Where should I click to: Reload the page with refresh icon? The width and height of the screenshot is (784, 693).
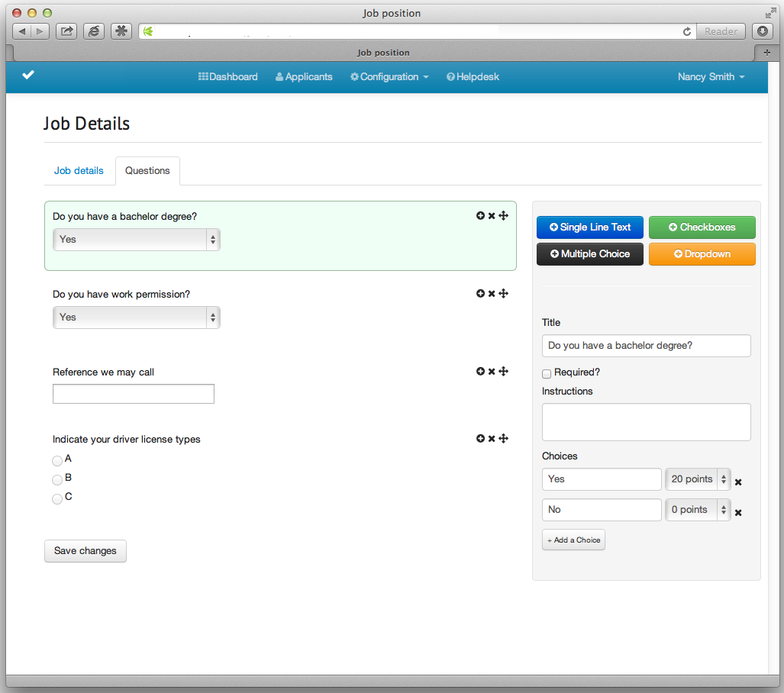687,31
